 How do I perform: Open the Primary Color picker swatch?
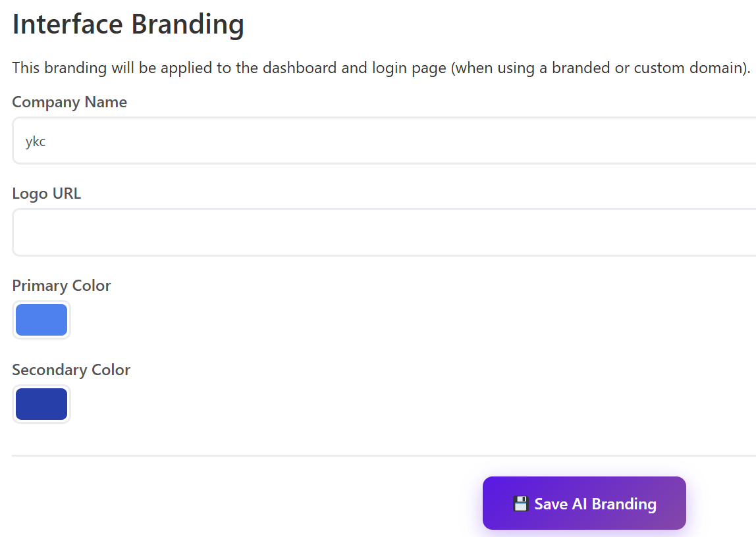41,320
